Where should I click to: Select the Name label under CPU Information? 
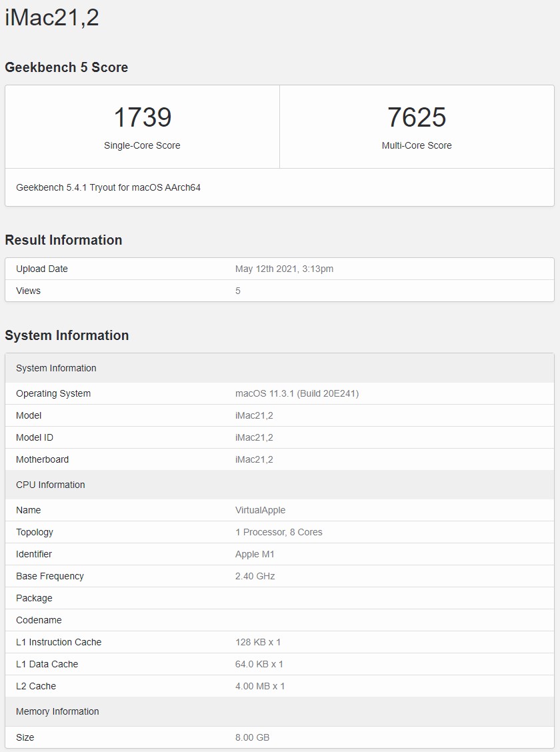(28, 510)
